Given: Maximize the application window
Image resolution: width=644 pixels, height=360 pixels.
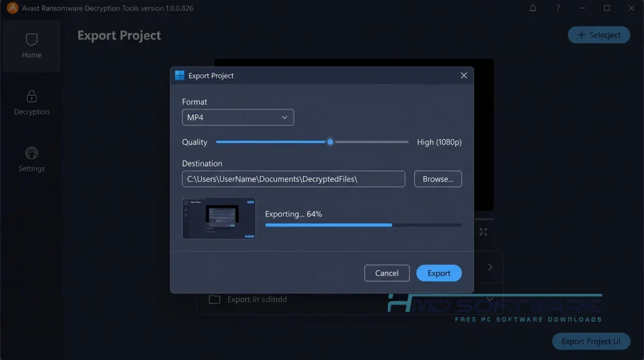Looking at the screenshot, I should pos(607,8).
